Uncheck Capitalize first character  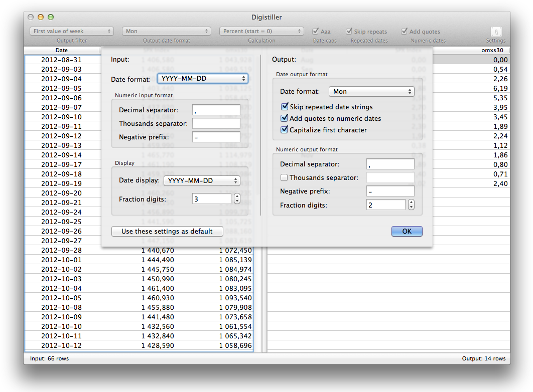[x=285, y=130]
